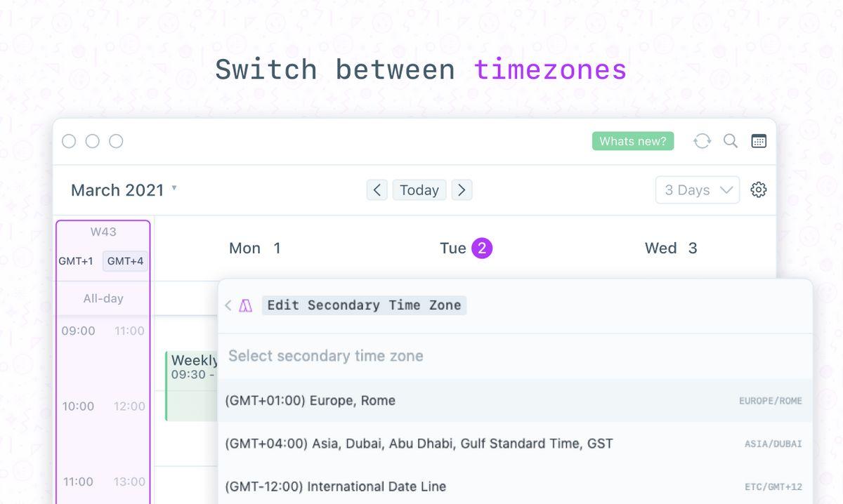
Task: Select Tue 2 day header
Action: coord(466,248)
